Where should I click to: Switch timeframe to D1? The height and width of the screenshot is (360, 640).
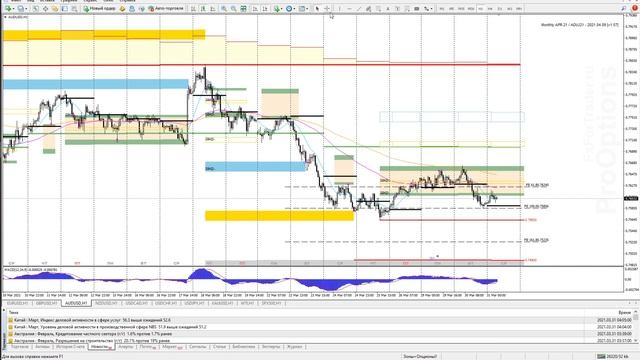coord(500,8)
